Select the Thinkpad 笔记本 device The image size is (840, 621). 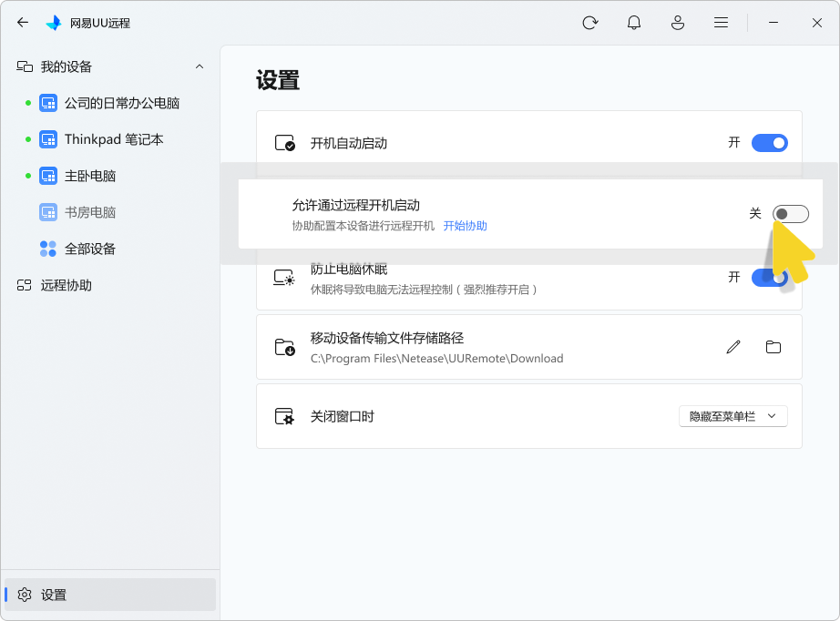[113, 139]
